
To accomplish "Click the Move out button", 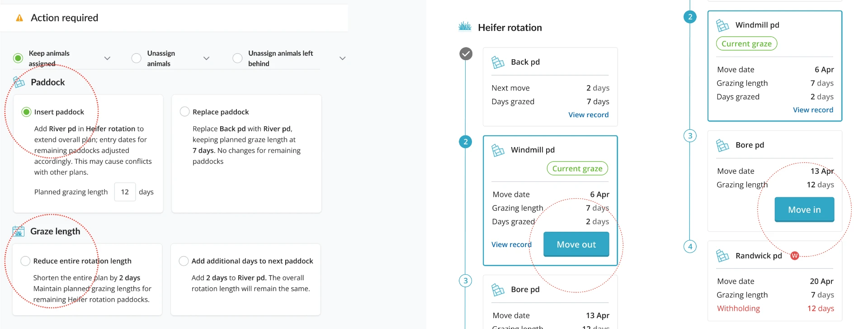I will click(x=576, y=244).
